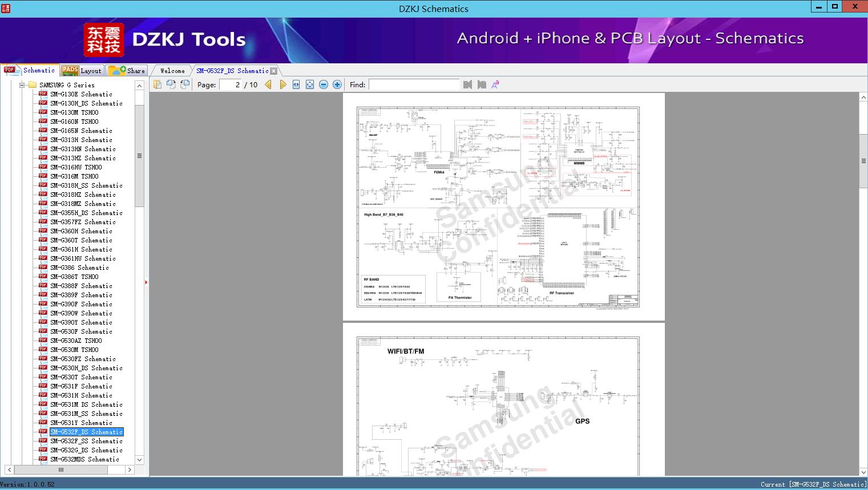The image size is (868, 490).
Task: Open SM-G530FZ Schematic file
Action: pos(83,359)
